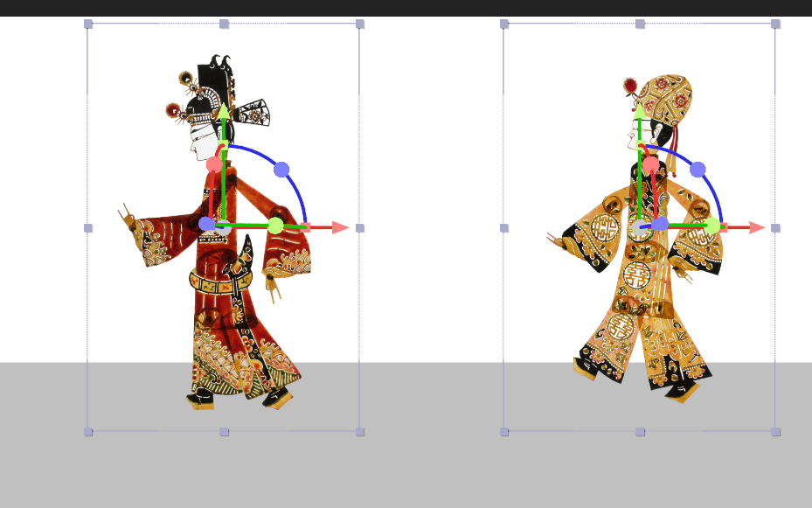Screen dimensions: 812x508
Task: Click the gray center pivot of red puppet's gizmo
Action: pyautogui.click(x=223, y=227)
